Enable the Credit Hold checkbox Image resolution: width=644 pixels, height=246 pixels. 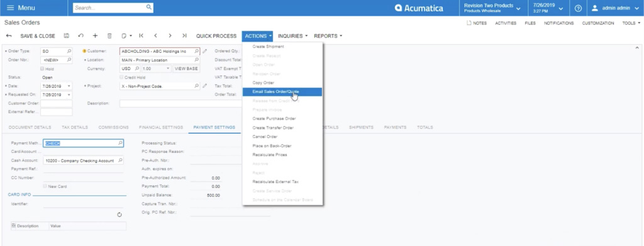(121, 77)
